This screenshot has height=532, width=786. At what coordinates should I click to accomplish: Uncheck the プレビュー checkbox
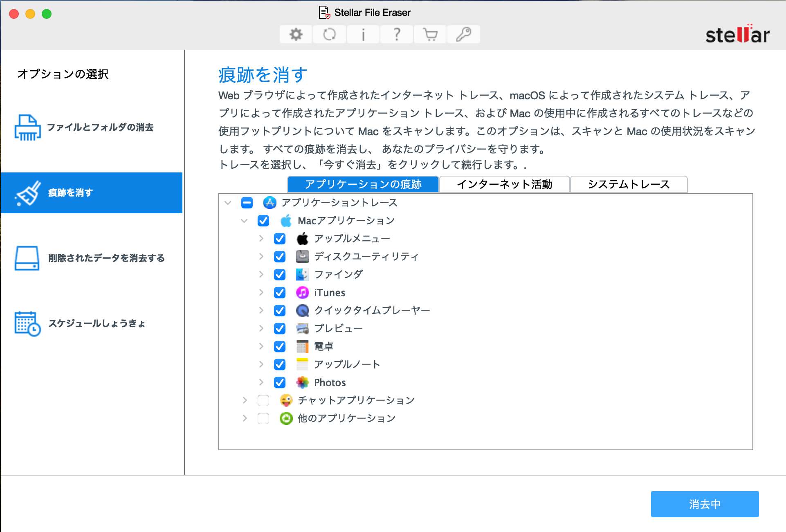click(x=280, y=329)
